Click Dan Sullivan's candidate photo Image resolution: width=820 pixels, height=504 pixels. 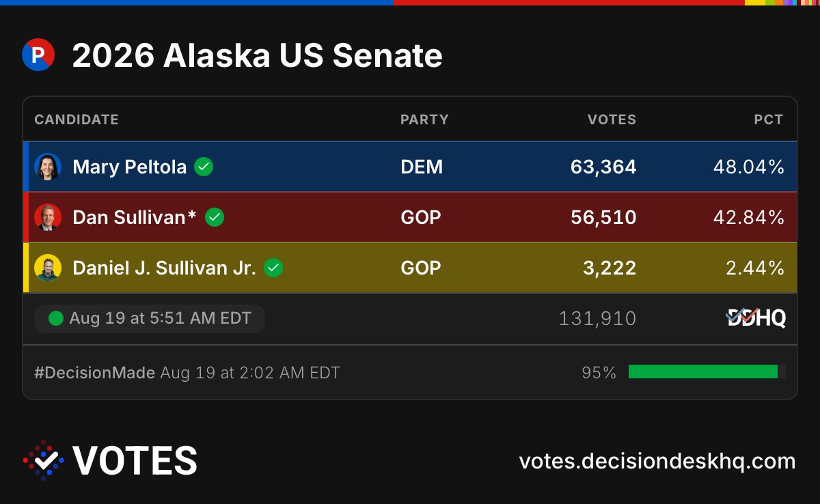click(48, 217)
